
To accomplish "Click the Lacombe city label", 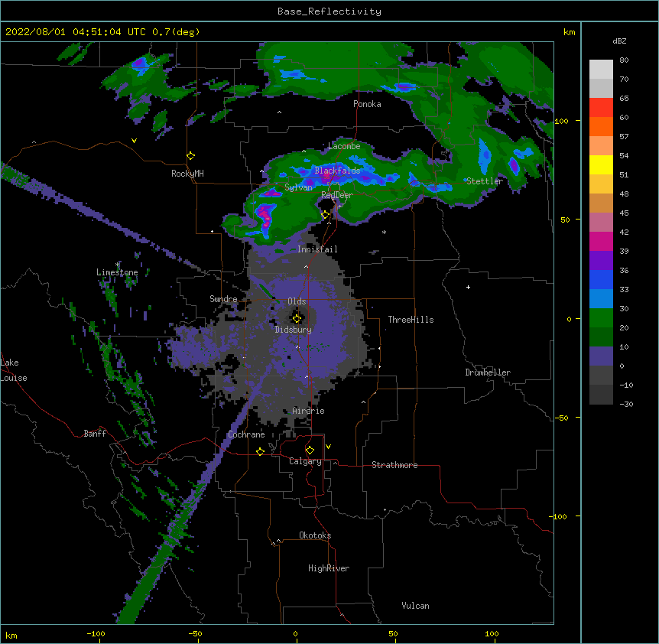I will 344,146.
